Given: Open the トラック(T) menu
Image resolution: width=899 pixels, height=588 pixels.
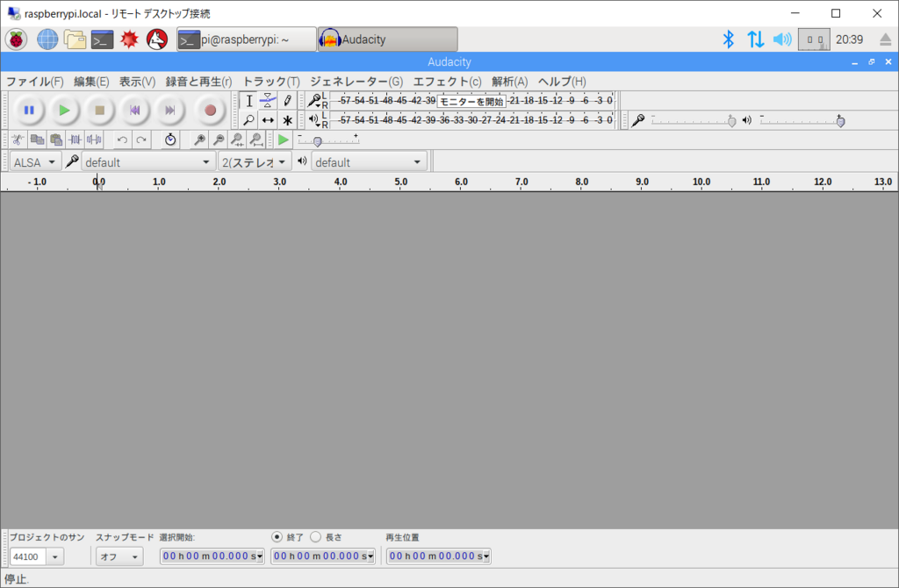Looking at the screenshot, I should coord(271,82).
